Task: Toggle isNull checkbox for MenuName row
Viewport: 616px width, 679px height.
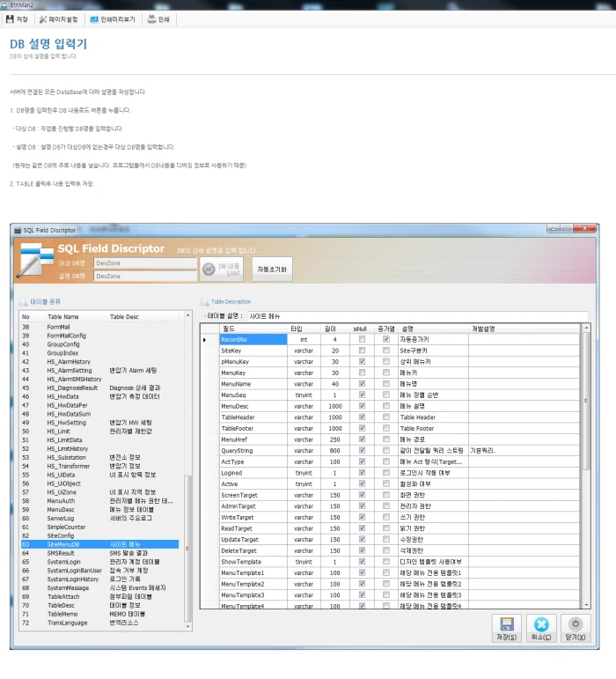Action: pos(362,384)
